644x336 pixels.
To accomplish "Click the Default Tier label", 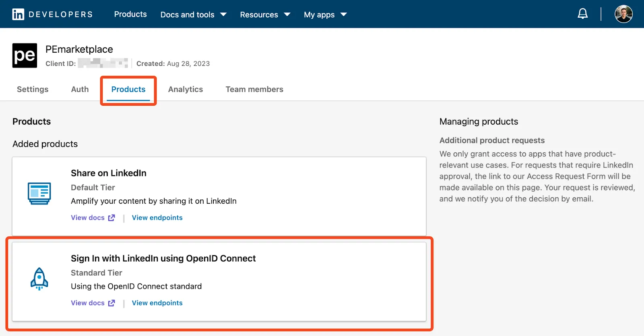I will click(x=93, y=188).
